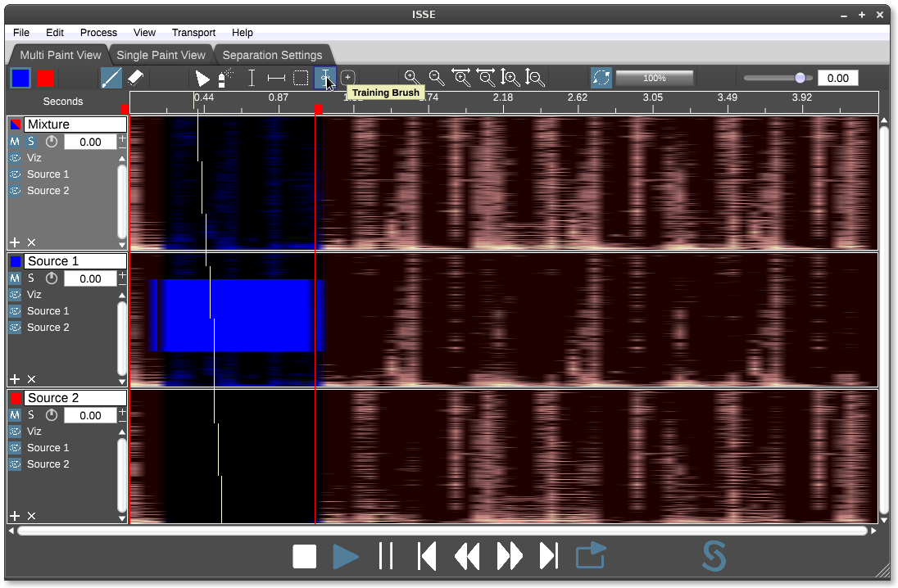Click the process refresh icon
The image size is (898, 588).
pos(601,78)
